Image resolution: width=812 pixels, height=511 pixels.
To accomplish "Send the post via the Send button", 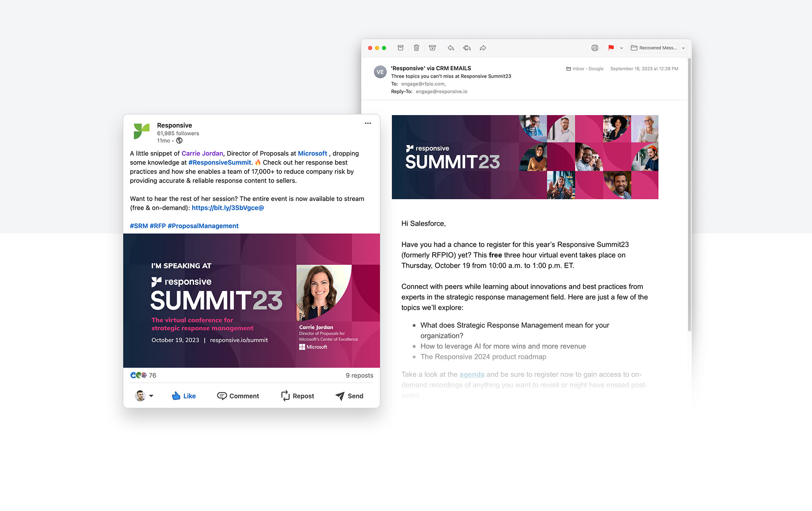I will coord(349,396).
